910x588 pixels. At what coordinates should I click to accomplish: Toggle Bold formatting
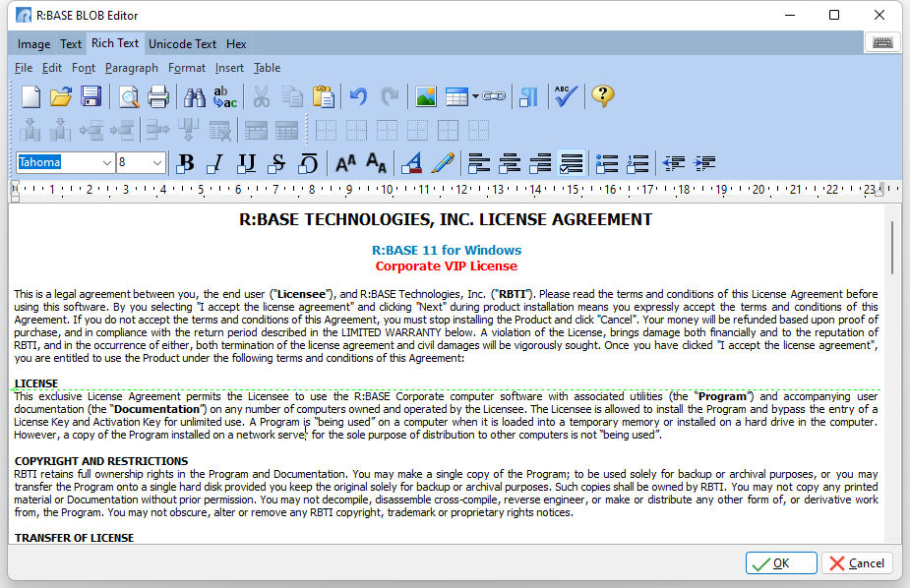tap(186, 163)
